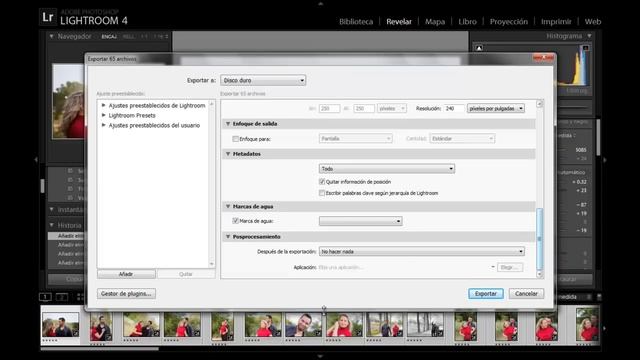Select ENCAJ zoom level in Navegador
The width and height of the screenshot is (640, 360).
109,37
